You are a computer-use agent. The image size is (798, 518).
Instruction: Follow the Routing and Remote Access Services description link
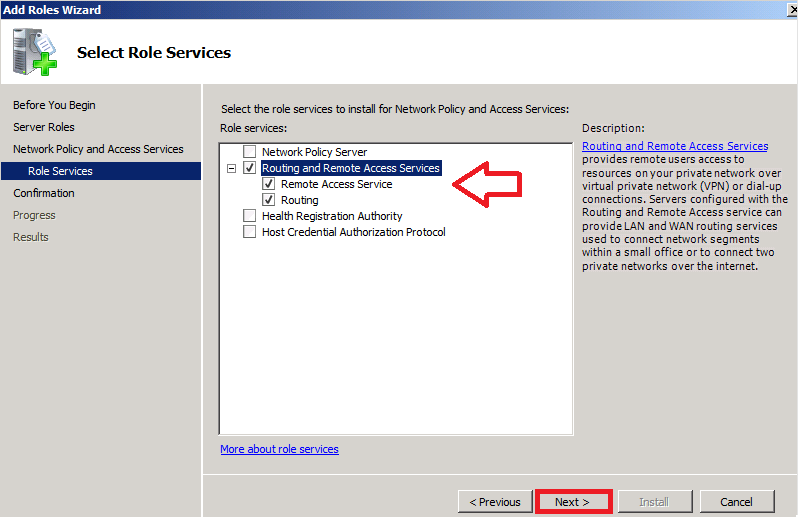click(x=675, y=146)
